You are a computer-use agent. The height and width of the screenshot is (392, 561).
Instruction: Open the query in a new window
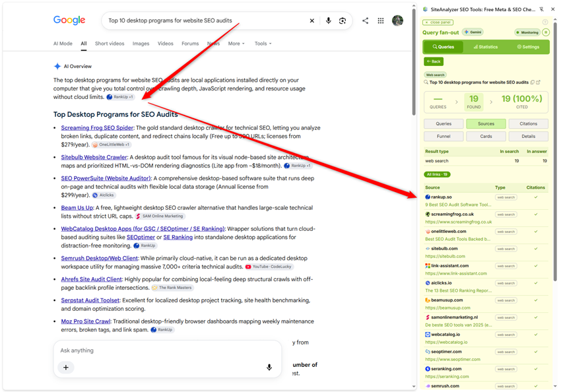tap(538, 82)
